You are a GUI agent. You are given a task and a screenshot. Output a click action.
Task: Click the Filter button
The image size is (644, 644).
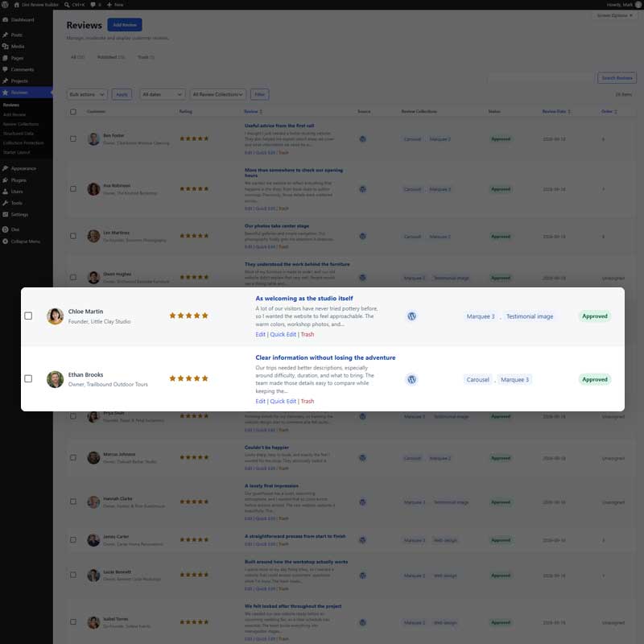[259, 94]
